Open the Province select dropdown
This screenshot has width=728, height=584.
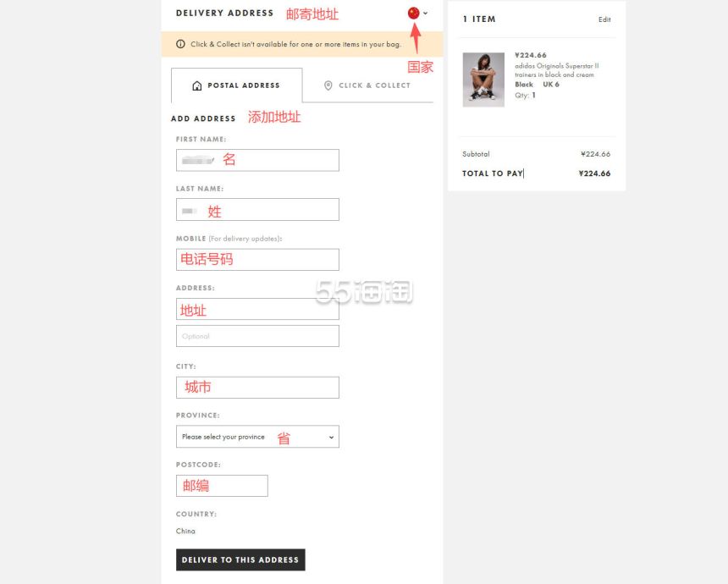(257, 437)
